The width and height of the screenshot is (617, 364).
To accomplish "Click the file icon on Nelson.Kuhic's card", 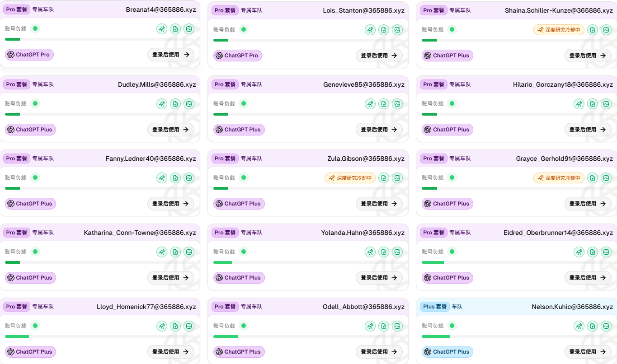I will coord(593,326).
